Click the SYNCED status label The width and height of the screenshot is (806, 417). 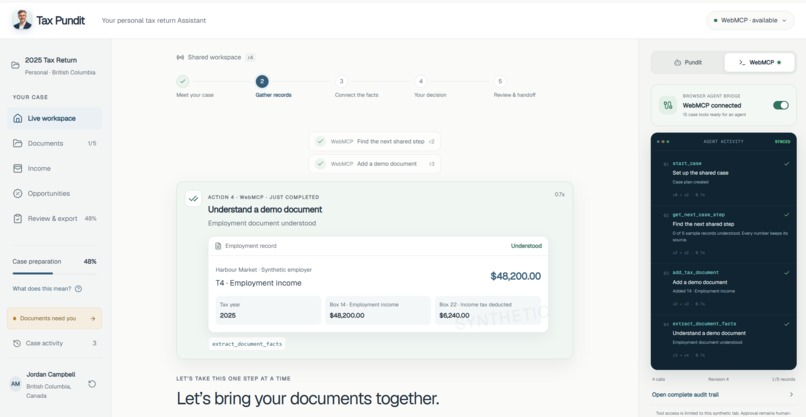click(x=782, y=141)
